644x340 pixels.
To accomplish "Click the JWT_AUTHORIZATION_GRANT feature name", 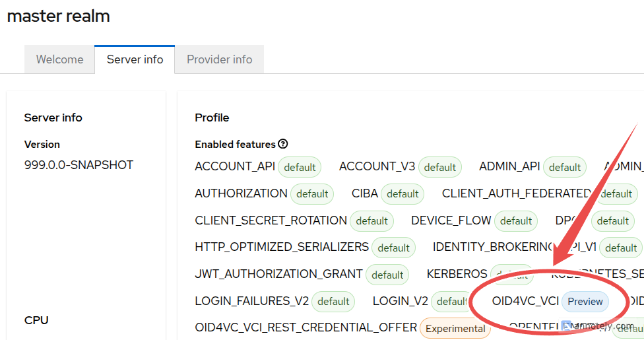I will tap(279, 274).
